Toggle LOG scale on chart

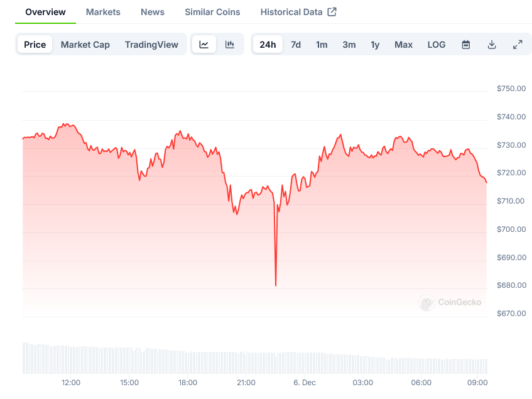click(x=437, y=45)
